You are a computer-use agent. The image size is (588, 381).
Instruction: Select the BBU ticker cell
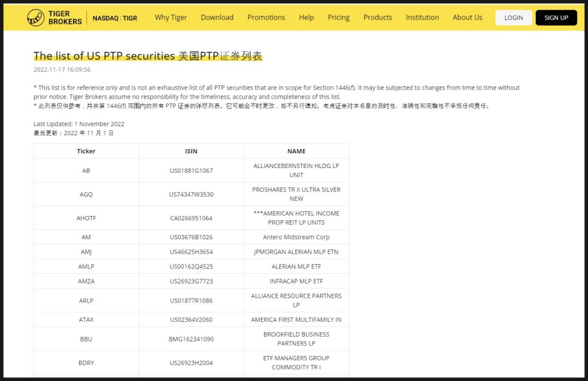point(86,339)
